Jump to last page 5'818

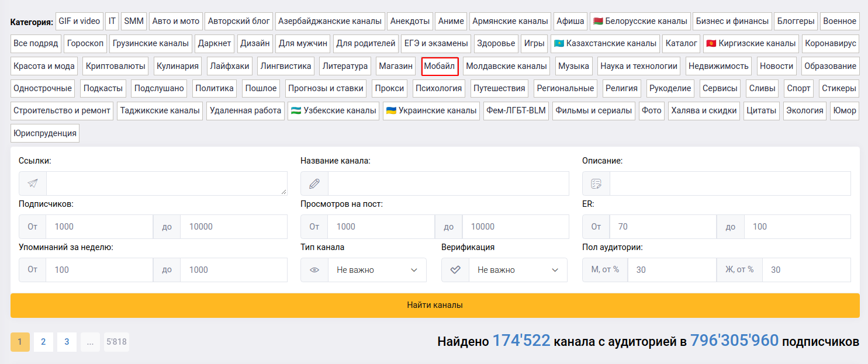tap(116, 342)
